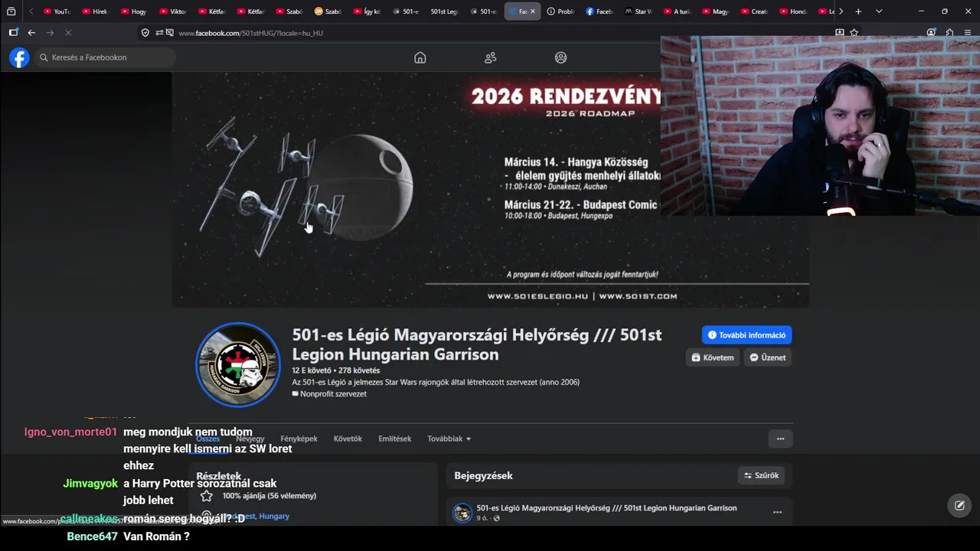980x551 pixels.
Task: Select the Követők page tab
Action: [x=348, y=439]
